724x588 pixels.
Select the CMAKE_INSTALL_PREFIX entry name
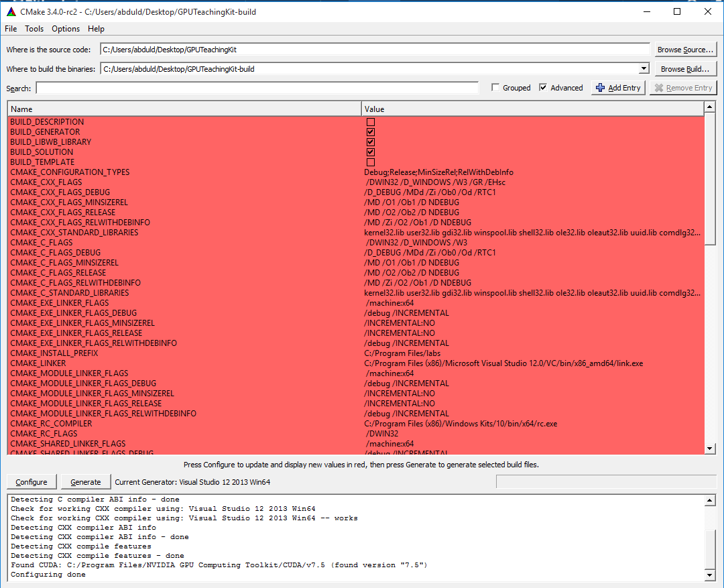pyautogui.click(x=54, y=353)
